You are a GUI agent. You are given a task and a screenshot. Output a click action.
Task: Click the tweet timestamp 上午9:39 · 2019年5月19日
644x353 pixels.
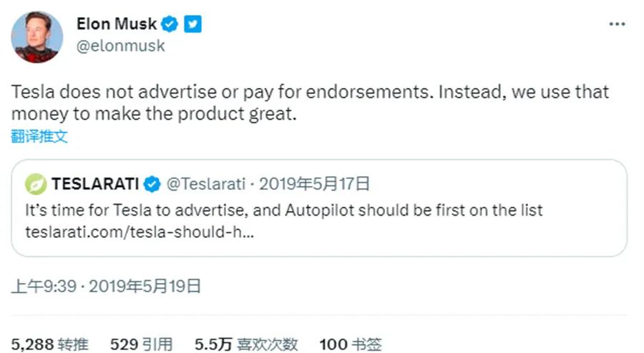click(106, 287)
